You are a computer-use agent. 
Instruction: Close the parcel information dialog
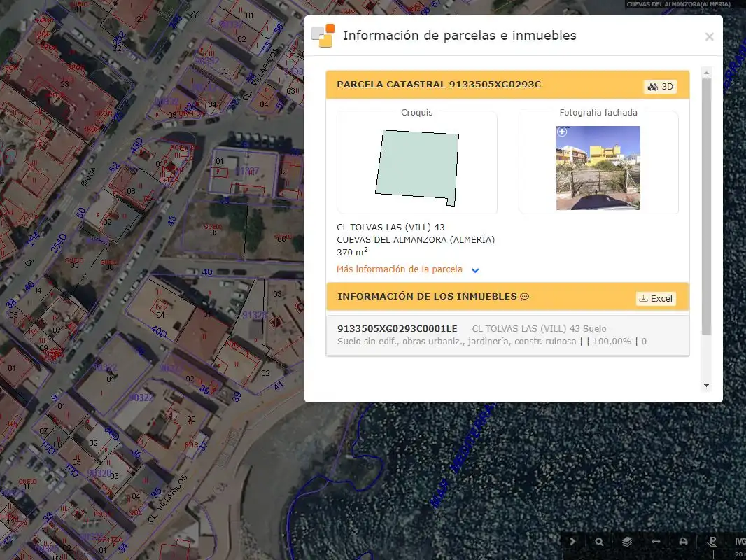709,36
